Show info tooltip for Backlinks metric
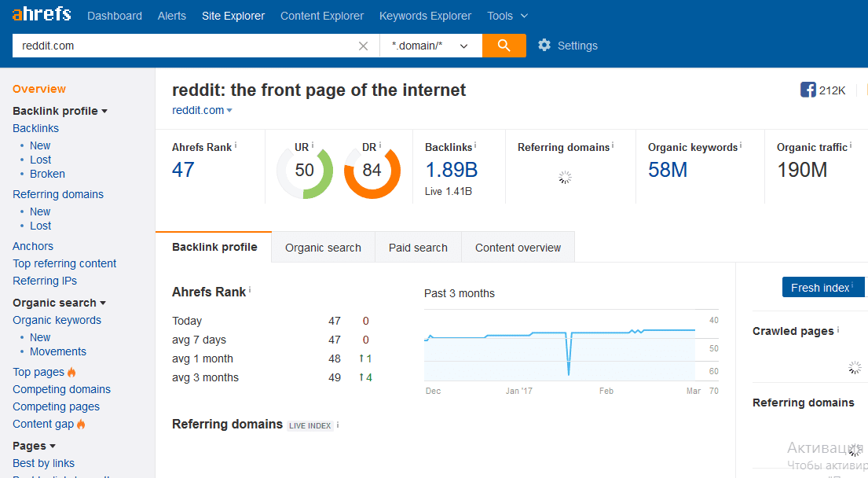This screenshot has width=868, height=478. pos(475,145)
